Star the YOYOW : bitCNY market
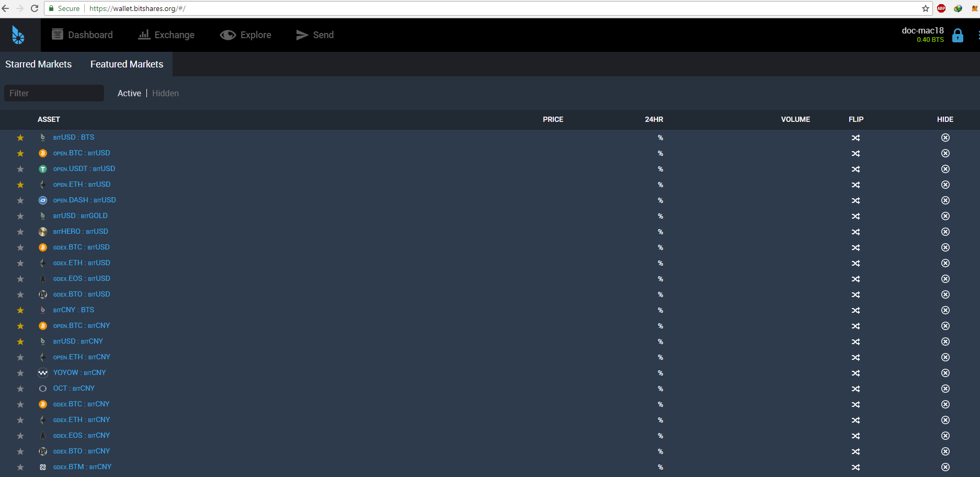The height and width of the screenshot is (477, 980). [x=20, y=373]
